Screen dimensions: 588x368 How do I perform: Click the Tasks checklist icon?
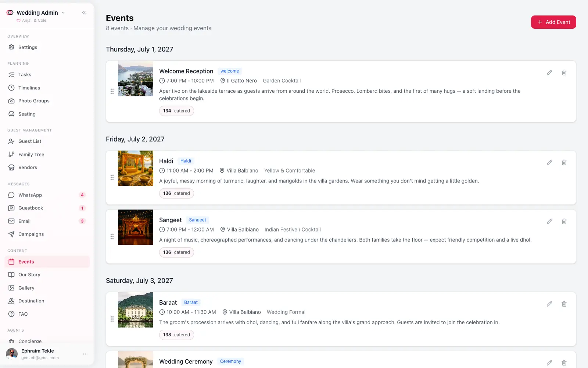point(11,75)
